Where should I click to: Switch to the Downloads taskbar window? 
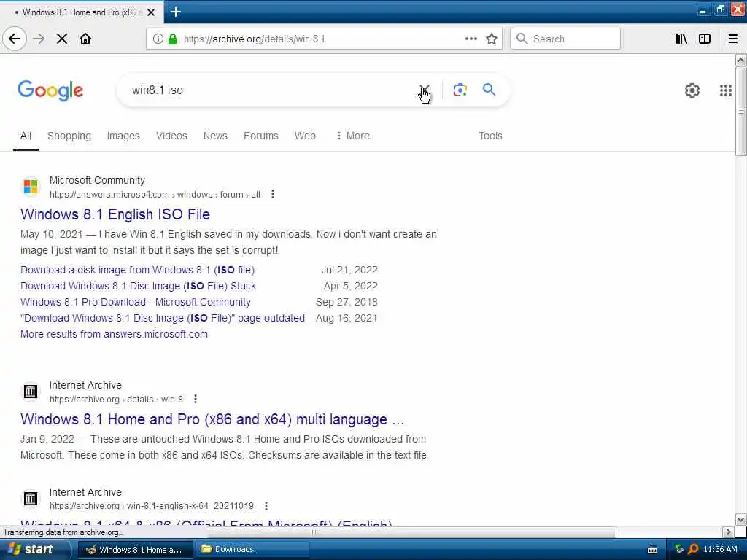click(x=253, y=549)
